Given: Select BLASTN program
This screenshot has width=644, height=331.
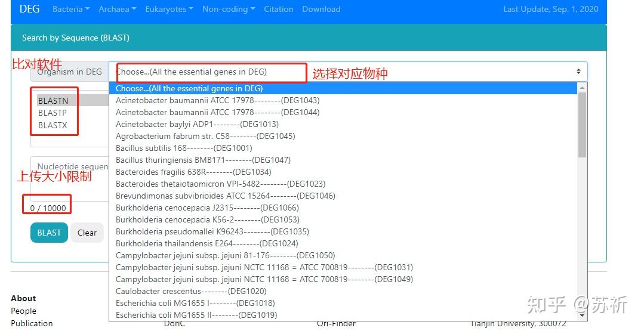Looking at the screenshot, I should tap(73, 100).
